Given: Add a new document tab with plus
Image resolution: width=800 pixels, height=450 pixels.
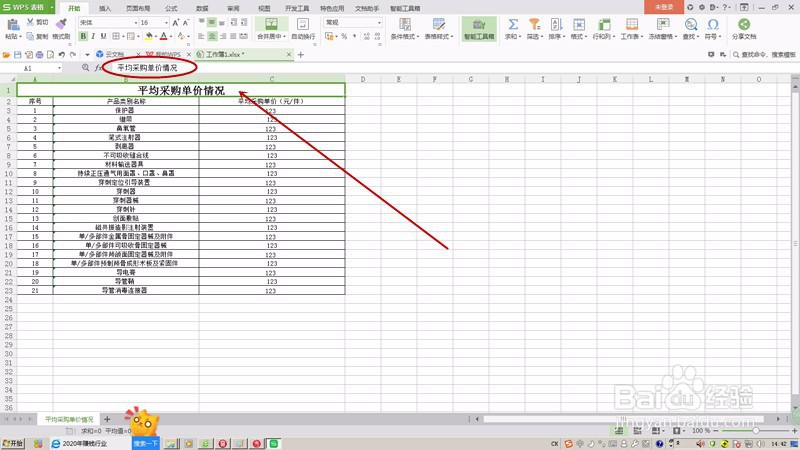Looking at the screenshot, I should click(x=301, y=54).
